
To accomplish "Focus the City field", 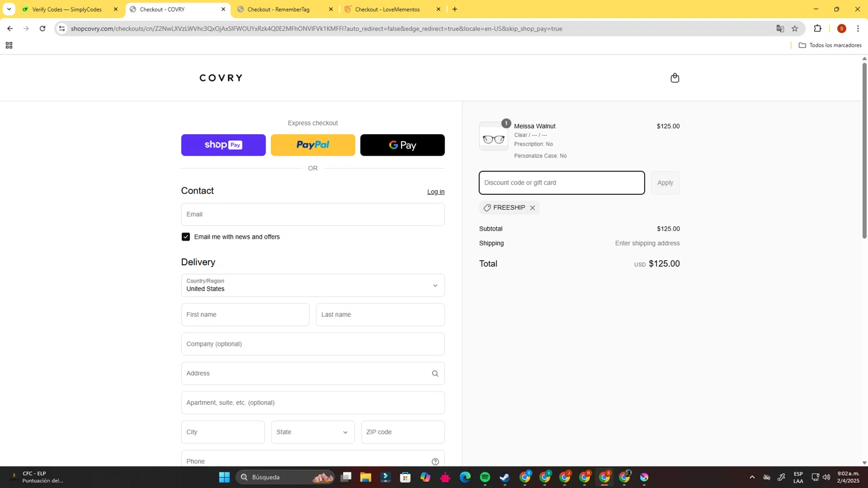I will coord(223,432).
